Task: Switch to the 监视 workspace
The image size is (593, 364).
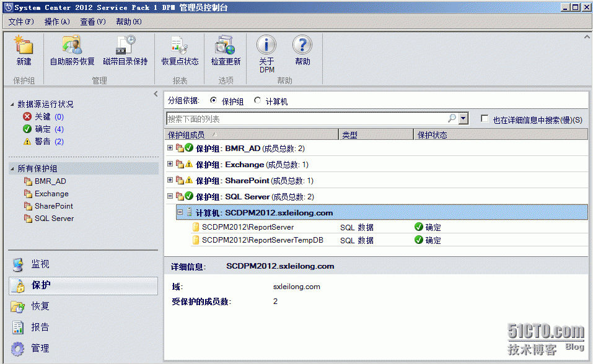Action: click(83, 264)
